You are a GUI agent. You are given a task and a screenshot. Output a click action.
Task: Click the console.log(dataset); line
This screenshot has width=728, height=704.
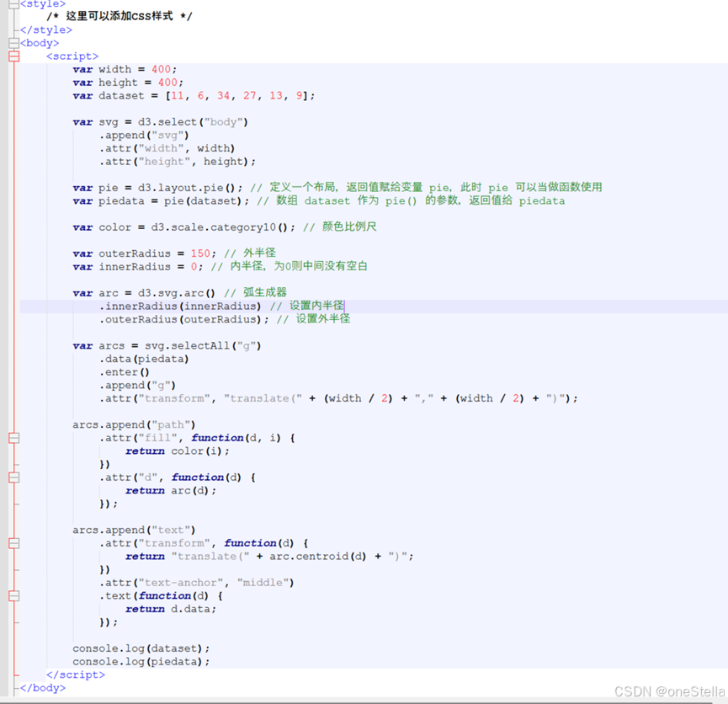[x=141, y=648]
